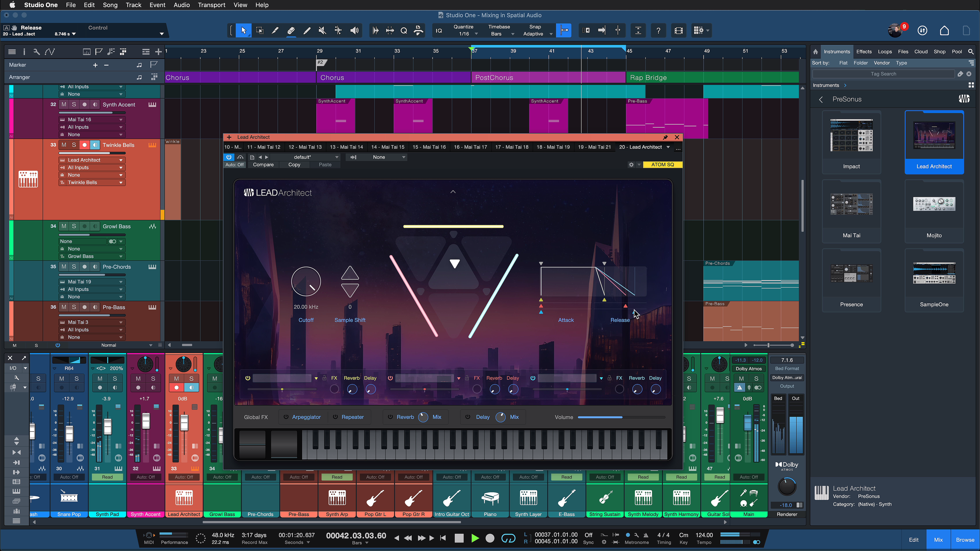Adjust the Lead Architect Volume slider
Image resolution: width=980 pixels, height=551 pixels.
point(621,417)
